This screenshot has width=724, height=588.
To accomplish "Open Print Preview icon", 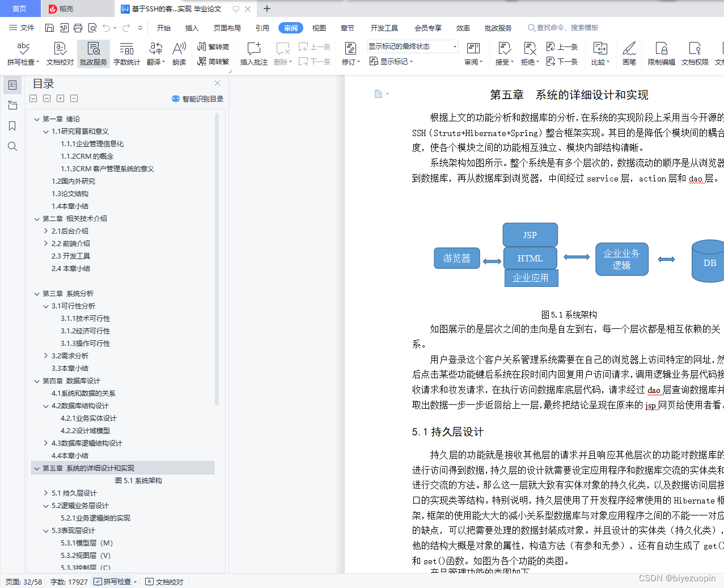I will point(92,28).
